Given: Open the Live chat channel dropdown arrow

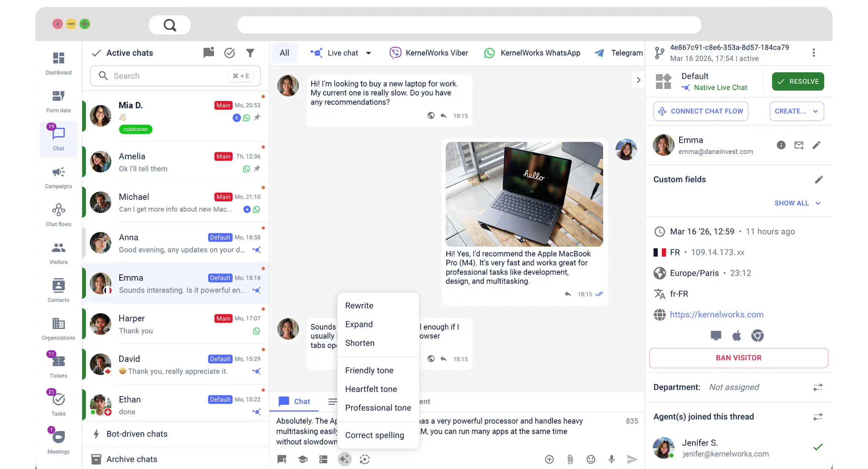Looking at the screenshot, I should tap(368, 53).
